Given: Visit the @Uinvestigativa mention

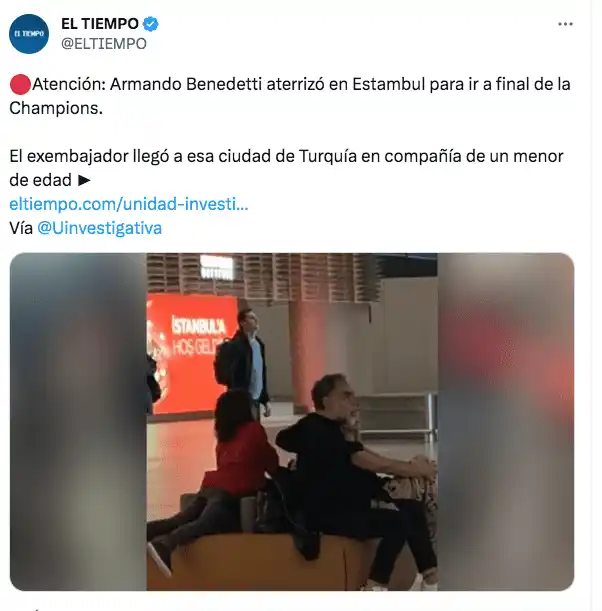Looking at the screenshot, I should [x=99, y=228].
